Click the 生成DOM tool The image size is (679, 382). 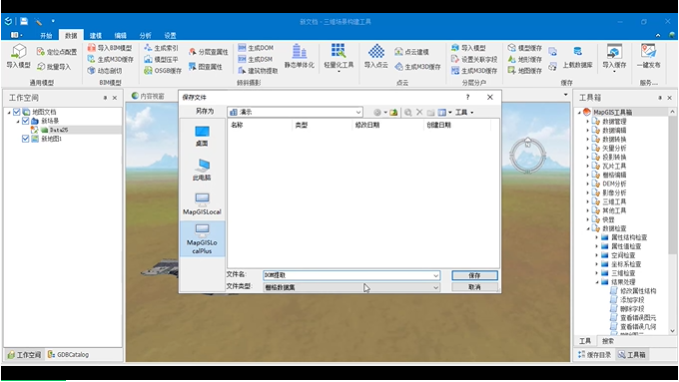pos(256,48)
